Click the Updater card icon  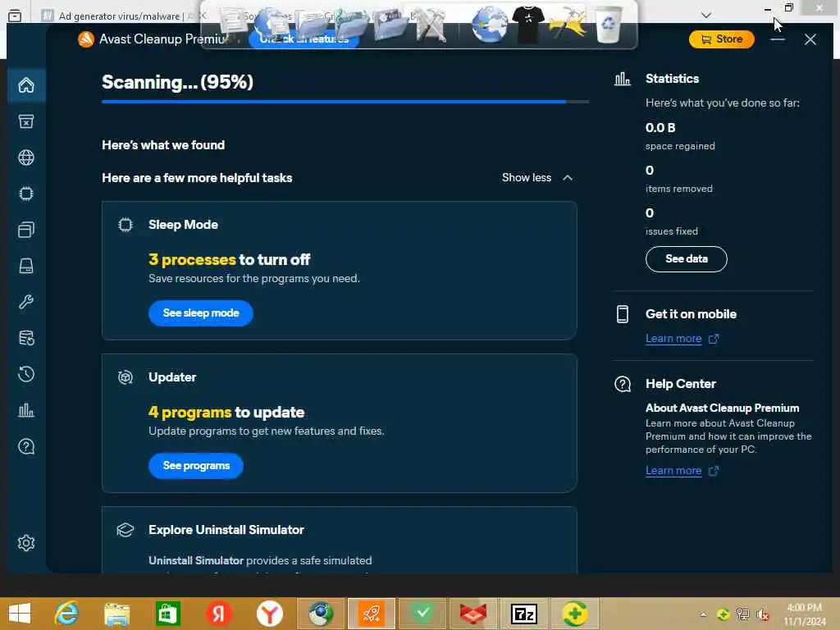pos(126,377)
